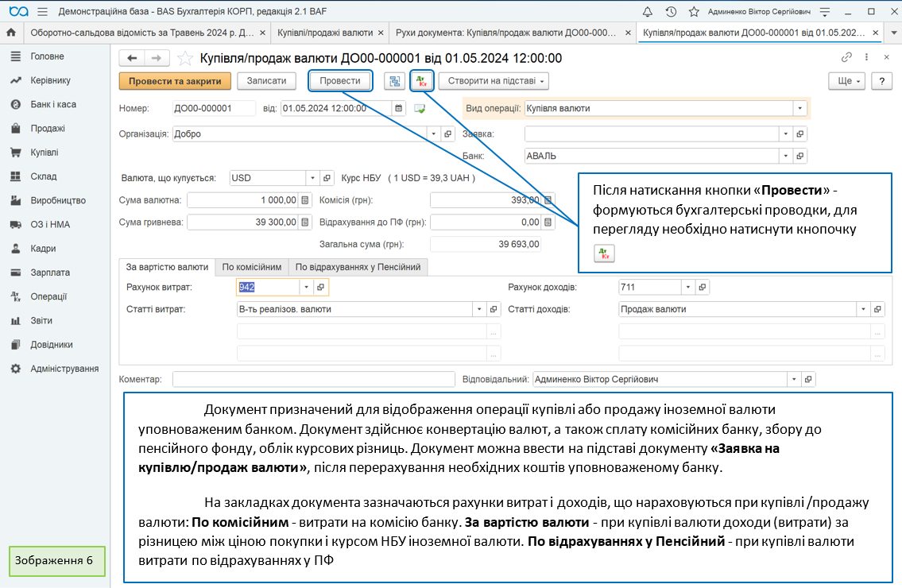Click the copy link icon
Viewport: 902px width, 588px height.
(846, 57)
